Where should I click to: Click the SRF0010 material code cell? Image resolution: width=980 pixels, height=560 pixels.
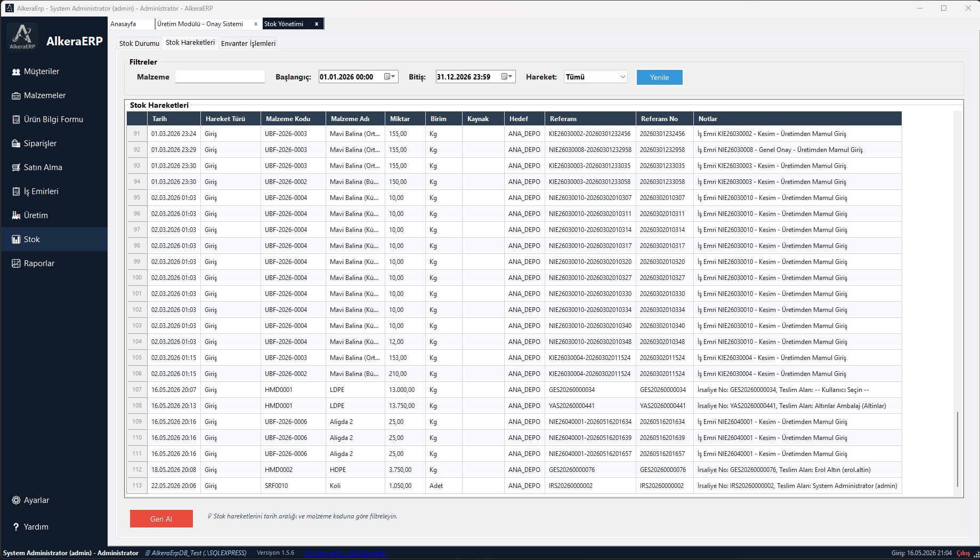point(293,486)
